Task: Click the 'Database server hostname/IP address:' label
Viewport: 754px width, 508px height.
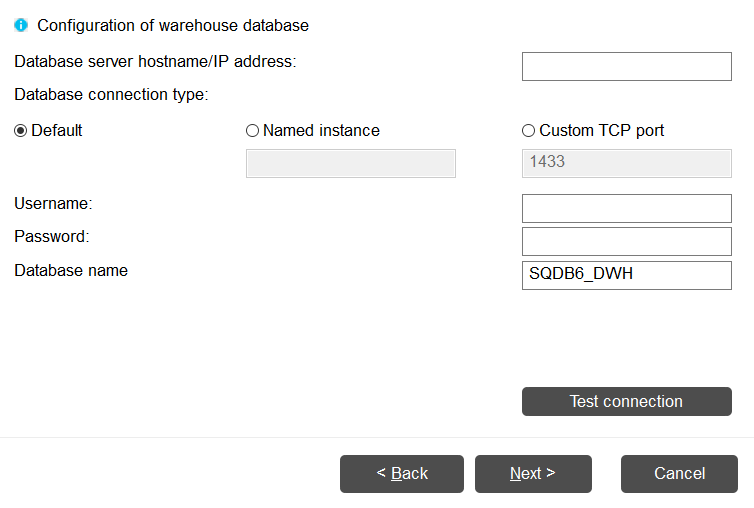Action: pyautogui.click(x=155, y=62)
